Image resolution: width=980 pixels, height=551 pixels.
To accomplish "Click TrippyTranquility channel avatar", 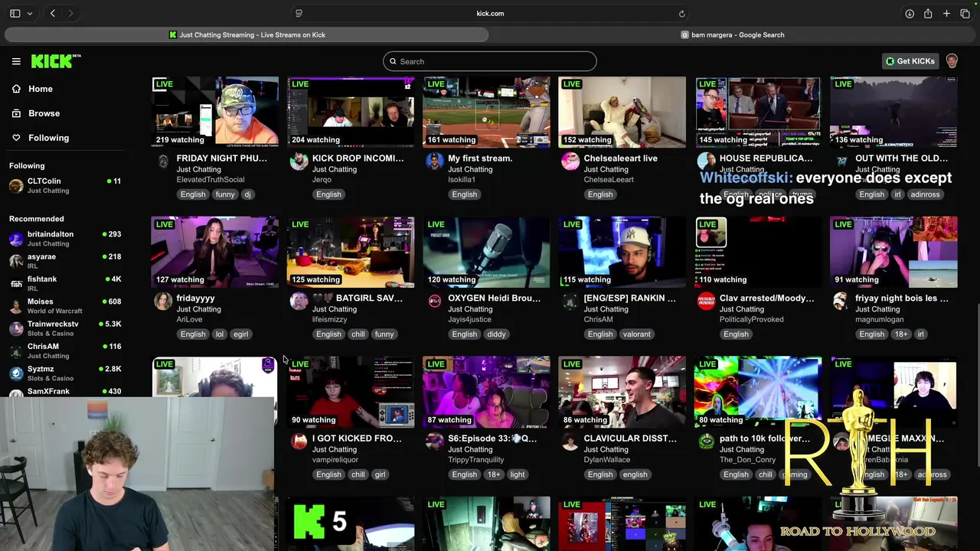I will tap(435, 441).
